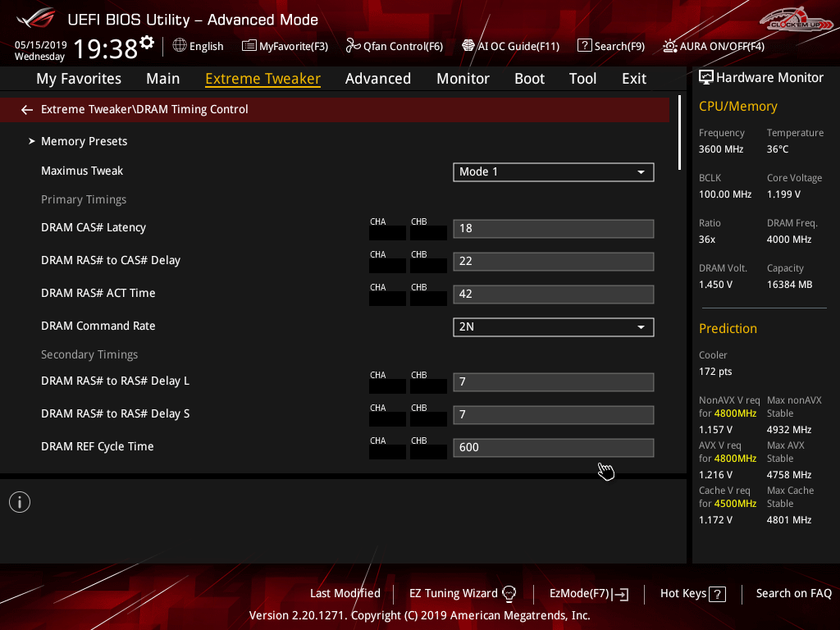
Task: Click the settings gear icon beside the clock
Action: point(147,43)
